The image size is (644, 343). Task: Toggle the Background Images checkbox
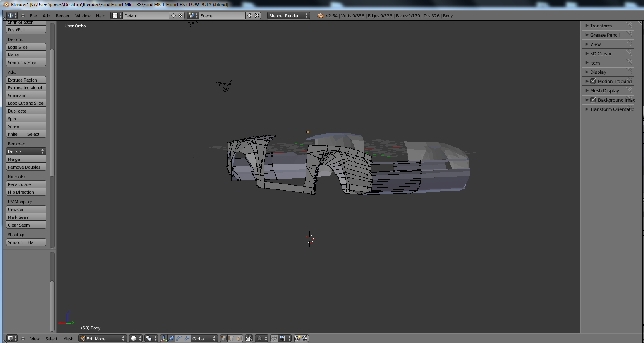click(593, 100)
